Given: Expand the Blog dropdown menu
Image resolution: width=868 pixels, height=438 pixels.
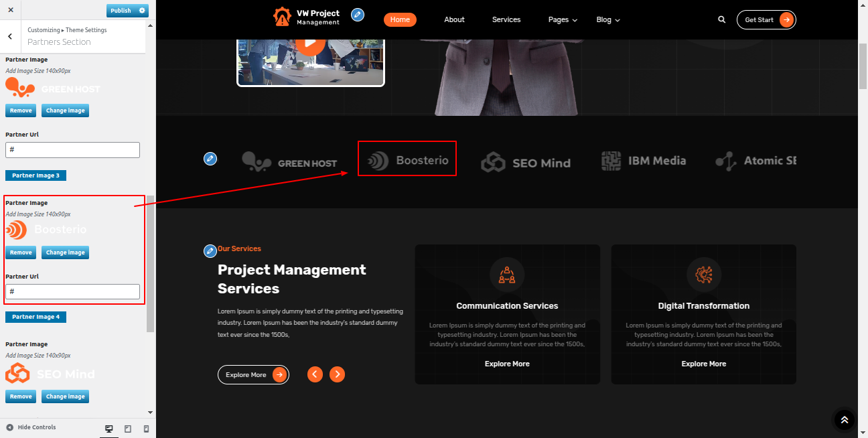Looking at the screenshot, I should (607, 20).
